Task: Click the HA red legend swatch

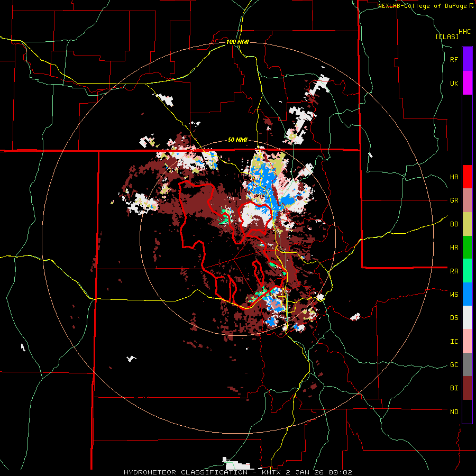Action: tap(467, 177)
